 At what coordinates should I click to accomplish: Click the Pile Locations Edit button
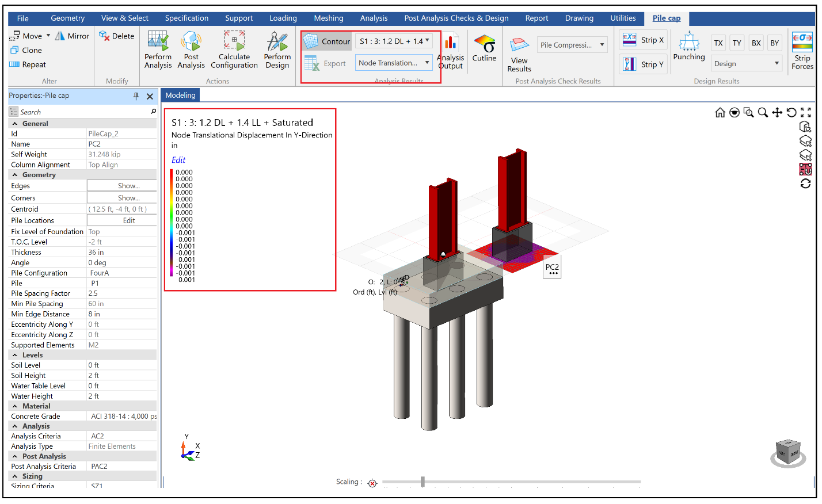pyautogui.click(x=122, y=220)
